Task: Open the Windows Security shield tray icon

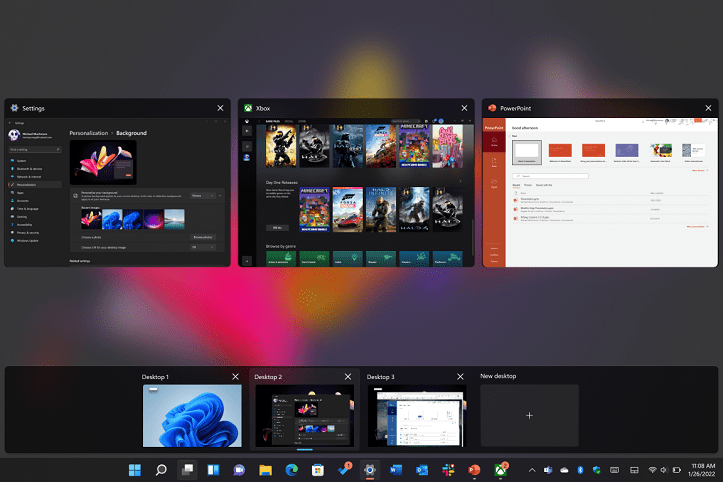Action: pos(597,470)
